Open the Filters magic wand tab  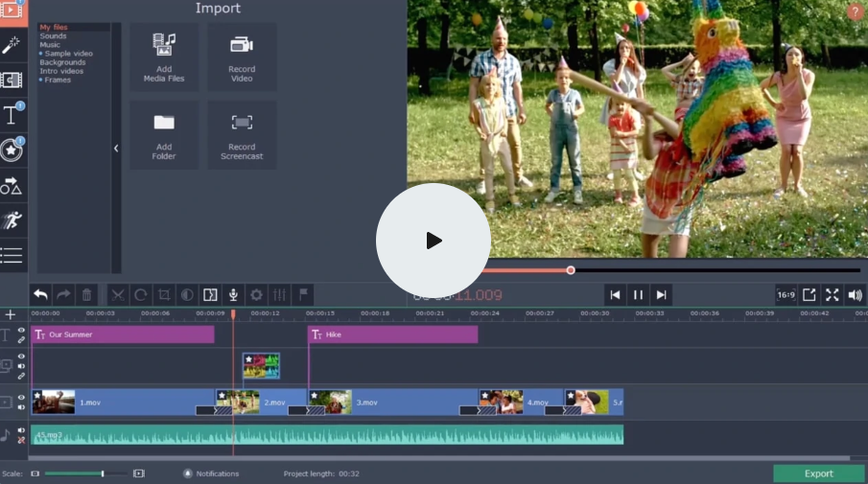pos(12,45)
